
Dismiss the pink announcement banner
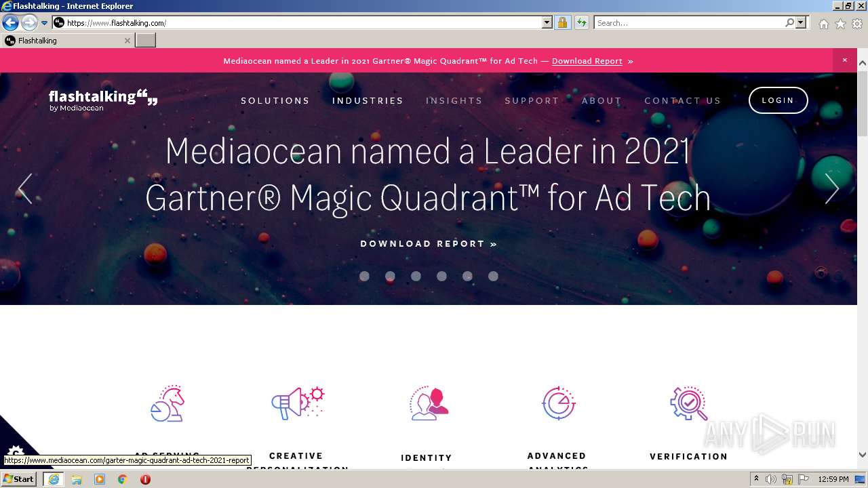coord(844,60)
